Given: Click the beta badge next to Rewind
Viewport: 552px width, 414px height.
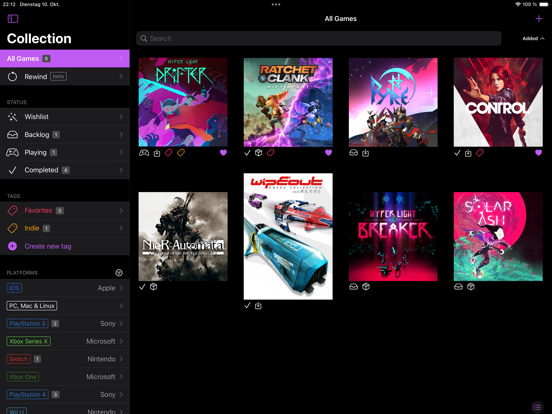Looking at the screenshot, I should (58, 76).
